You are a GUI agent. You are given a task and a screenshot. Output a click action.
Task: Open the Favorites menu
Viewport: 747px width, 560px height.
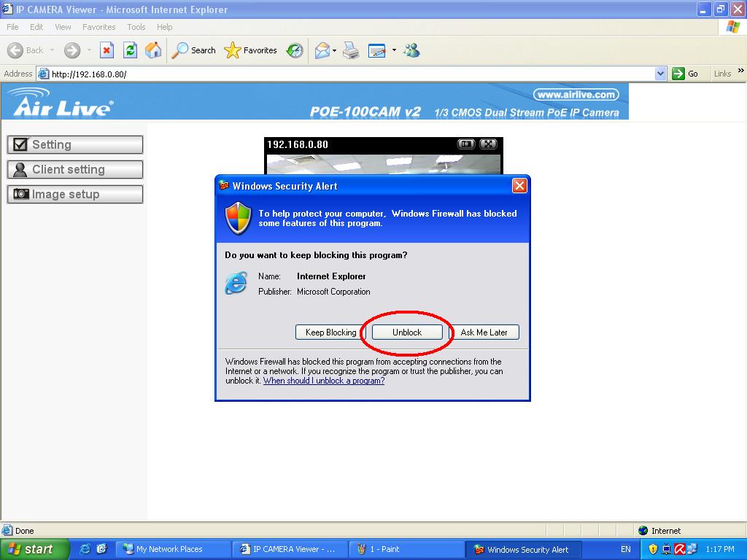(98, 27)
